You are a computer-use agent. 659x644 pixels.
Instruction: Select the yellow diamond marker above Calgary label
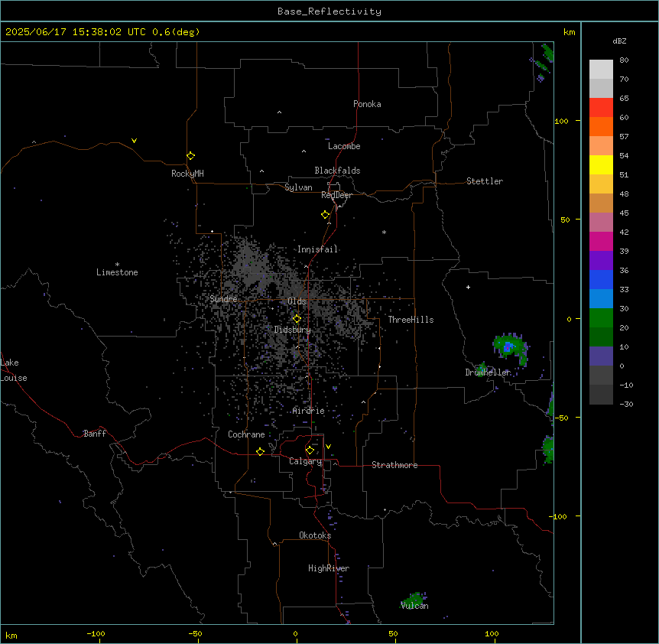310,450
